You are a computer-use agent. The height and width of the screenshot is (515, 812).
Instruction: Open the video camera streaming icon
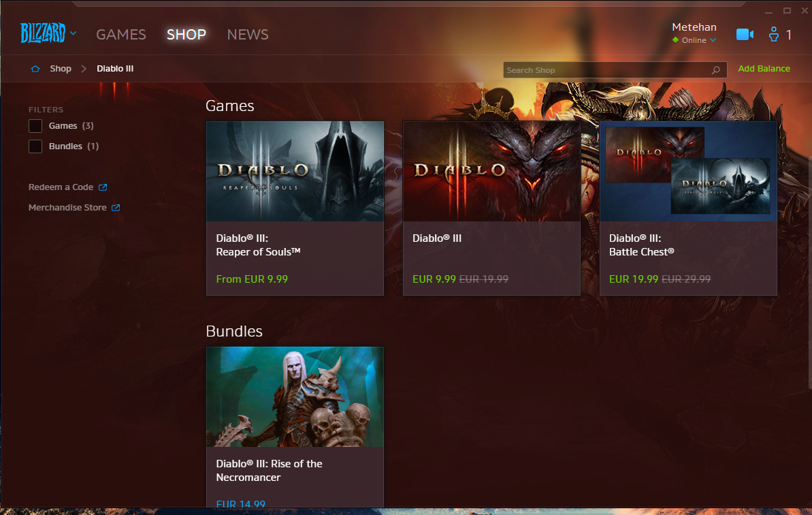745,35
